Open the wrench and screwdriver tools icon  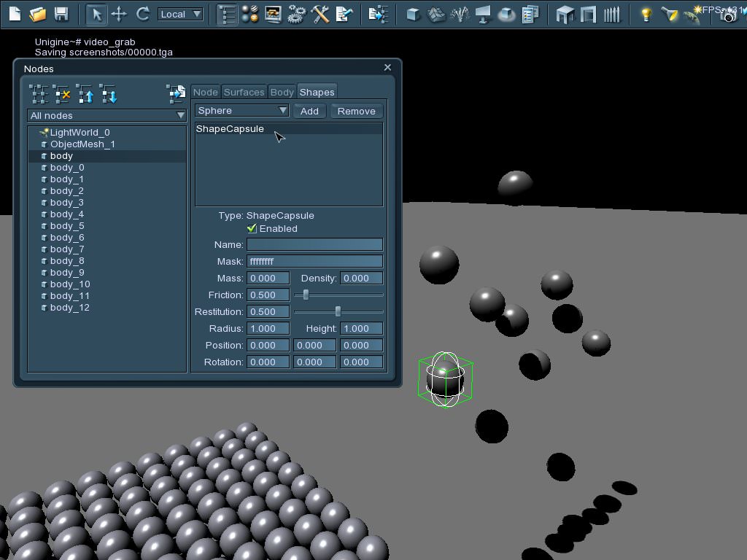(320, 14)
